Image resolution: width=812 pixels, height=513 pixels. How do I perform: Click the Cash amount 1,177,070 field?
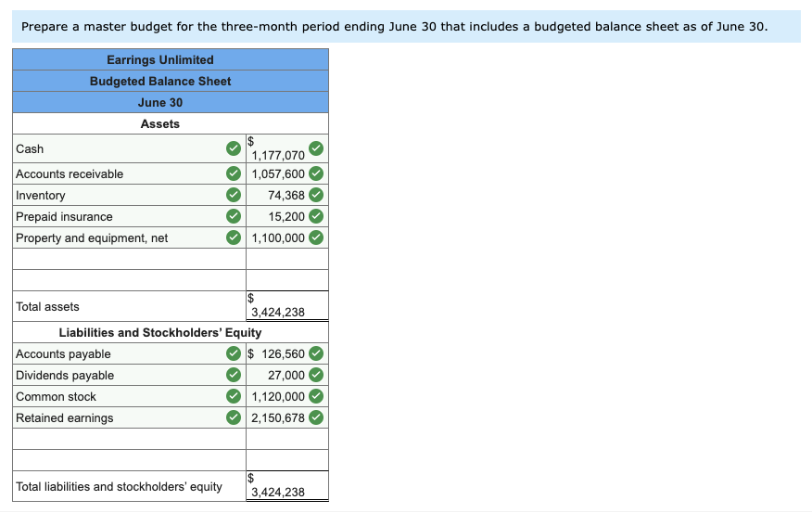coord(287,148)
